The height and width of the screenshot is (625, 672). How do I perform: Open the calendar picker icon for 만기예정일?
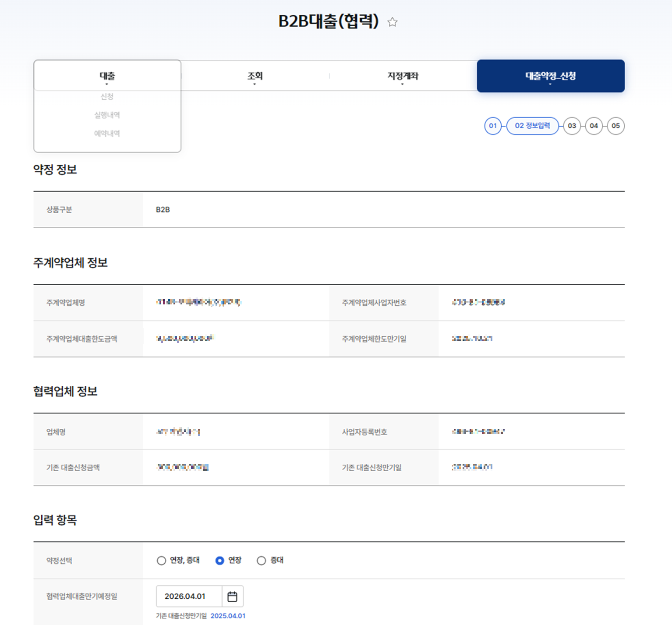tap(232, 596)
